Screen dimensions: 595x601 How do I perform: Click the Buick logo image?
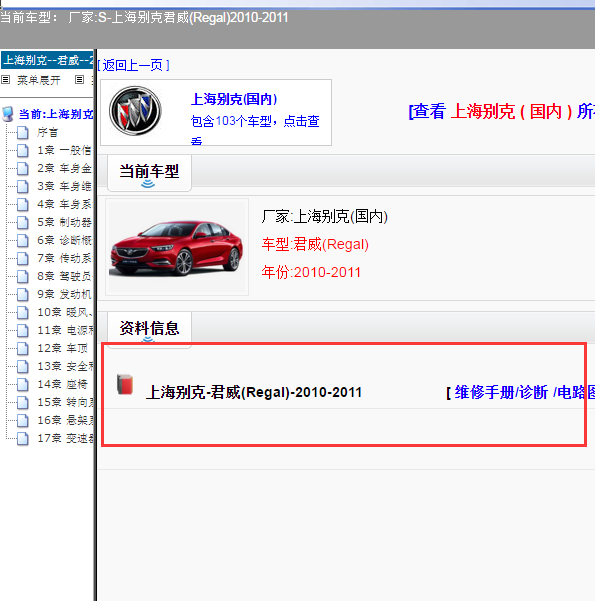[x=135, y=111]
